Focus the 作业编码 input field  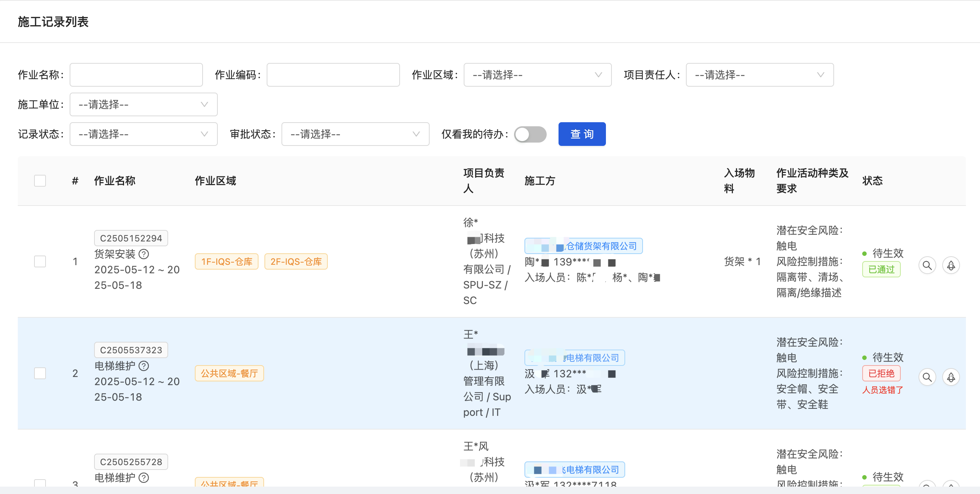333,75
